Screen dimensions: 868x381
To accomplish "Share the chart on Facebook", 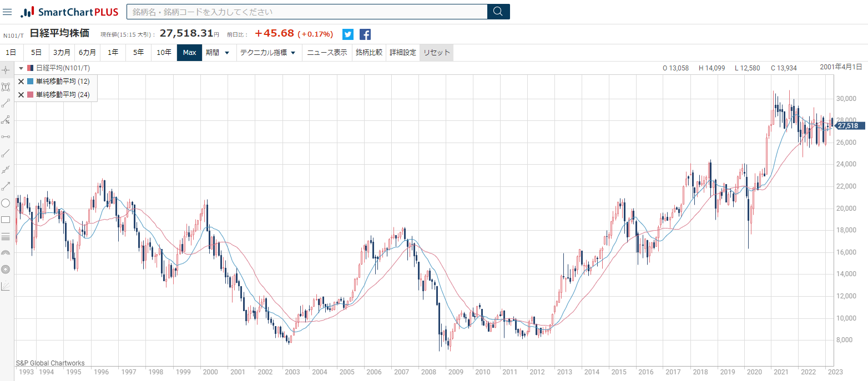I will [365, 34].
